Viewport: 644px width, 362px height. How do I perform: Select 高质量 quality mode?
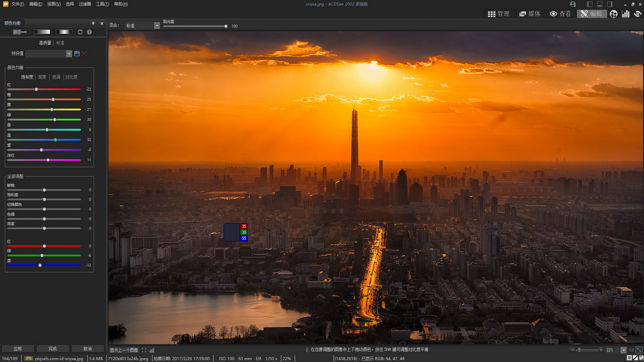(45, 43)
